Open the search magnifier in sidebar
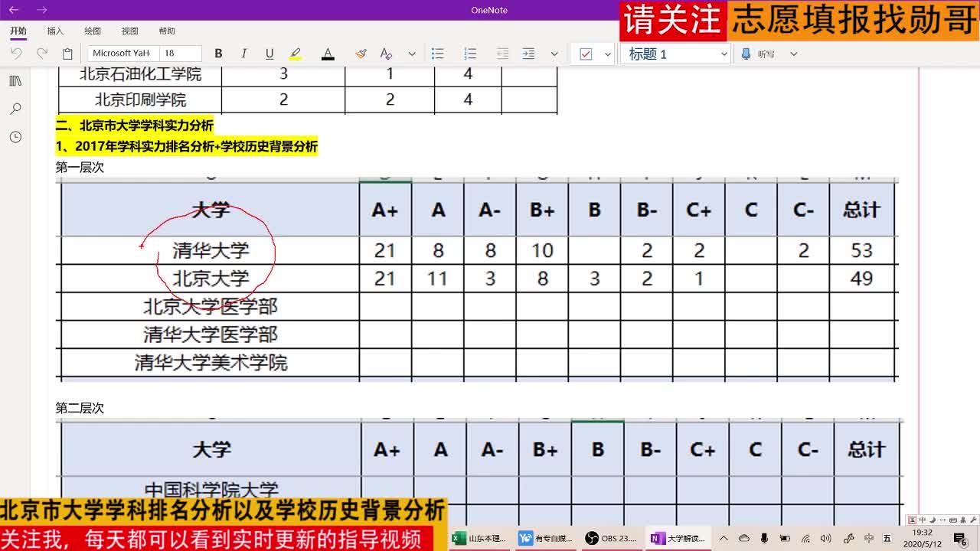This screenshot has height=551, width=980. pyautogui.click(x=15, y=109)
